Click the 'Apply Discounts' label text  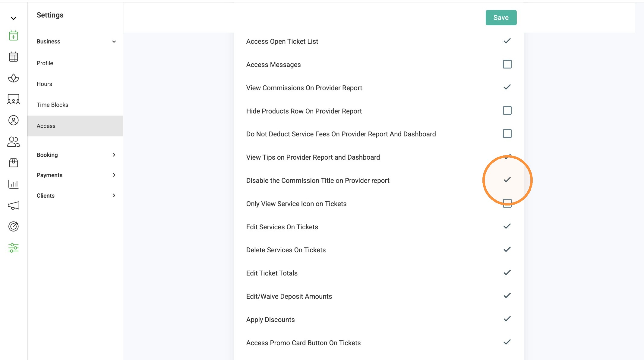[270, 320]
